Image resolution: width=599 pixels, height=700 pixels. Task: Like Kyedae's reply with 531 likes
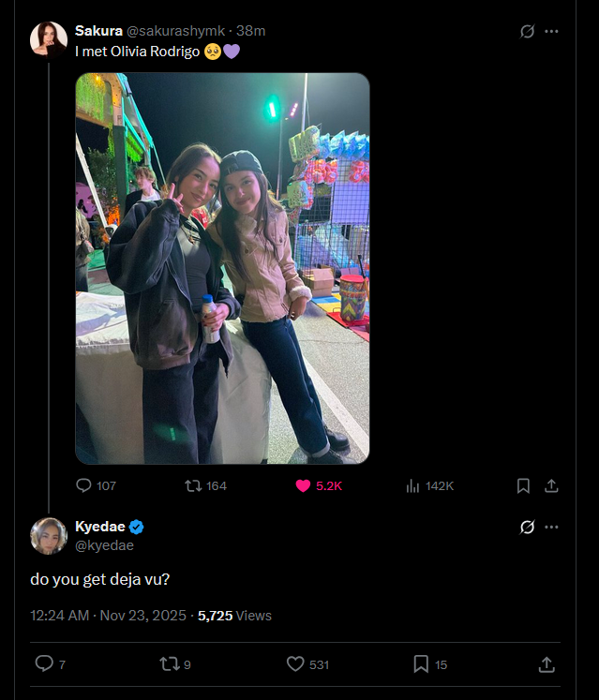point(295,663)
